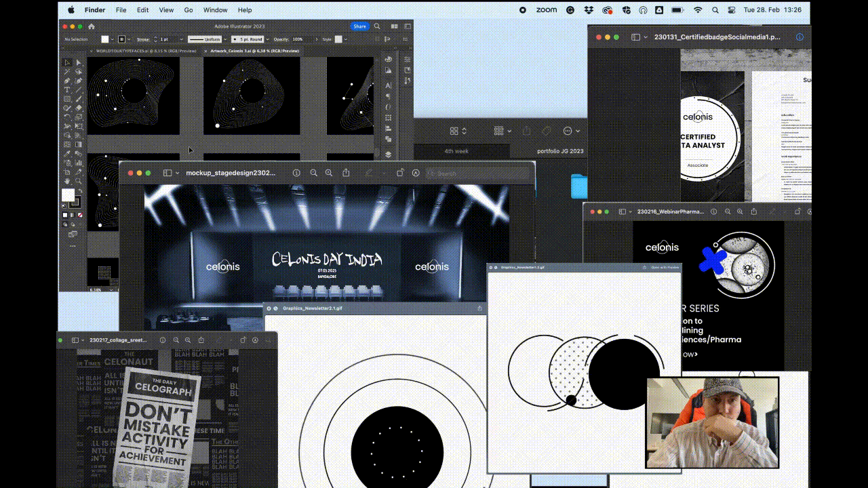Select the Line Segment tool in Illustrator
868x488 pixels.
(x=79, y=89)
